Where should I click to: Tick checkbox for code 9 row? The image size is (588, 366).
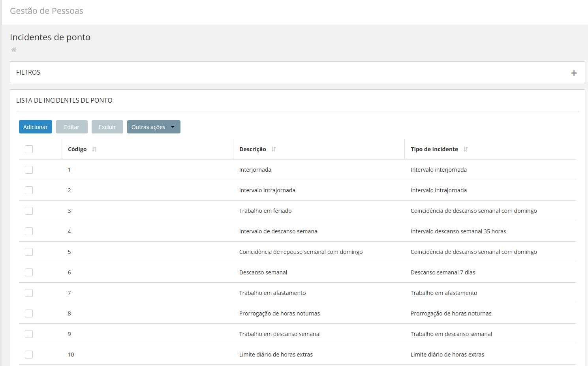click(29, 334)
